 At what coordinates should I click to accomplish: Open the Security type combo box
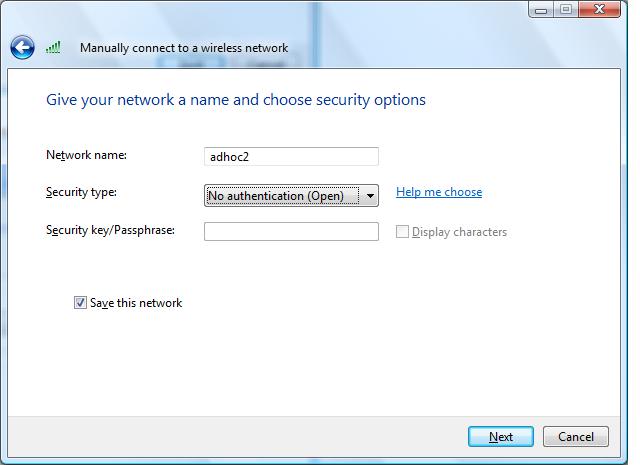(291, 196)
